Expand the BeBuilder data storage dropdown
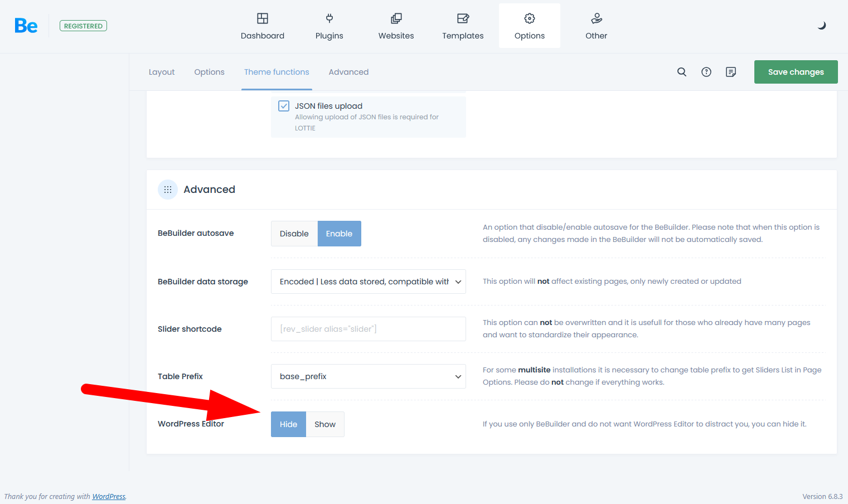Viewport: 848px width, 504px height. tap(368, 282)
